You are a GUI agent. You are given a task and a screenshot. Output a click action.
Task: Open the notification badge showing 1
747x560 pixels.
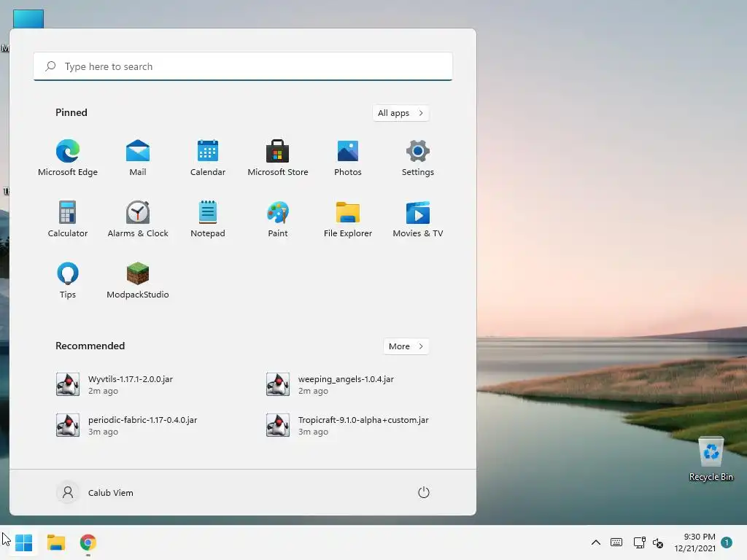click(x=727, y=542)
